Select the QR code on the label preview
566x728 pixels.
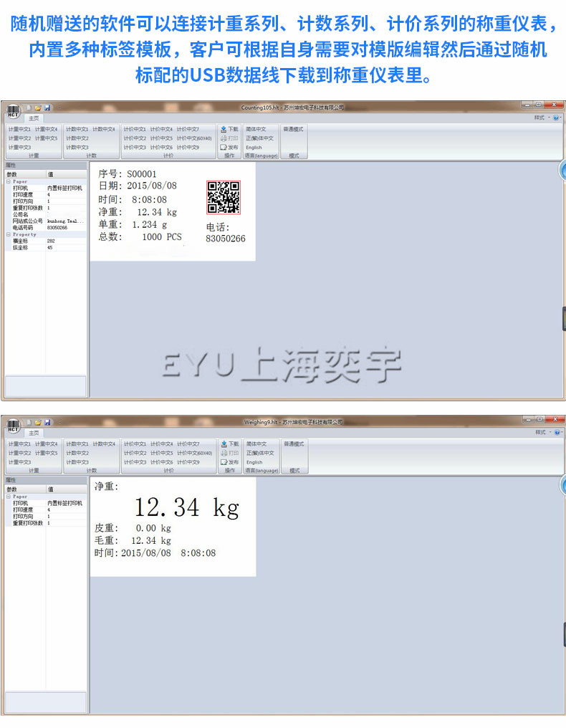[223, 197]
